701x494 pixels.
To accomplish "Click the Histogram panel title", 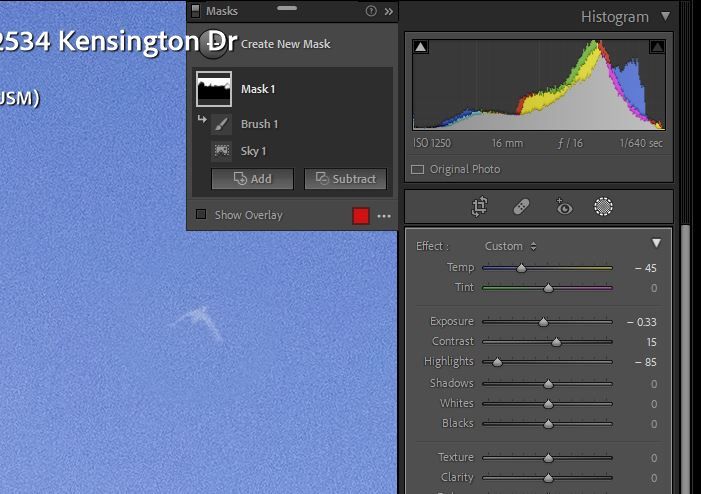I will tap(615, 17).
